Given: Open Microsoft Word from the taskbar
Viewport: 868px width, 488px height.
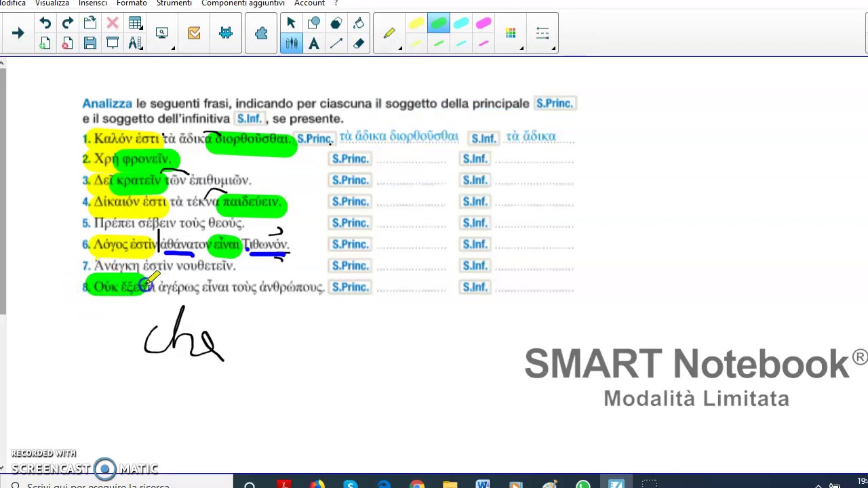Looking at the screenshot, I should coord(483,485).
